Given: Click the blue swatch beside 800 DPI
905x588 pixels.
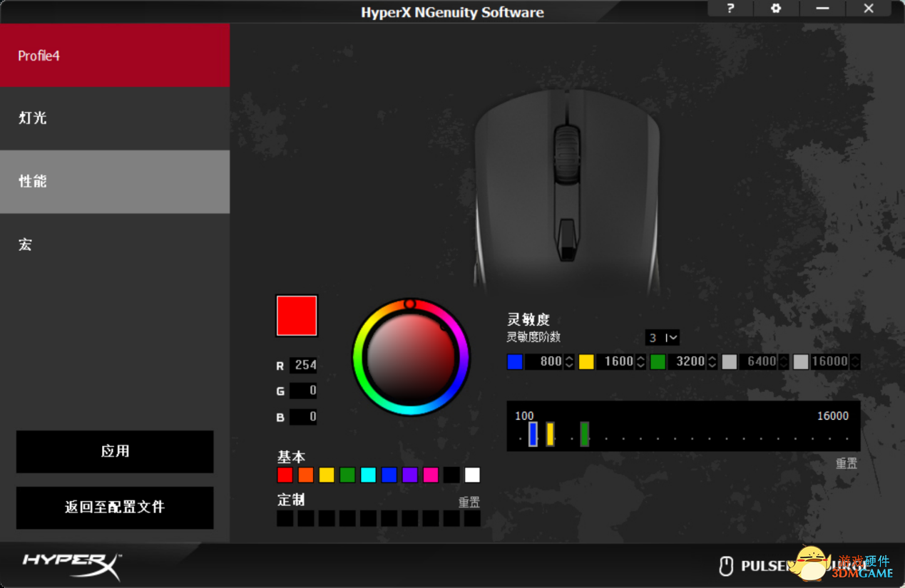Looking at the screenshot, I should 515,361.
